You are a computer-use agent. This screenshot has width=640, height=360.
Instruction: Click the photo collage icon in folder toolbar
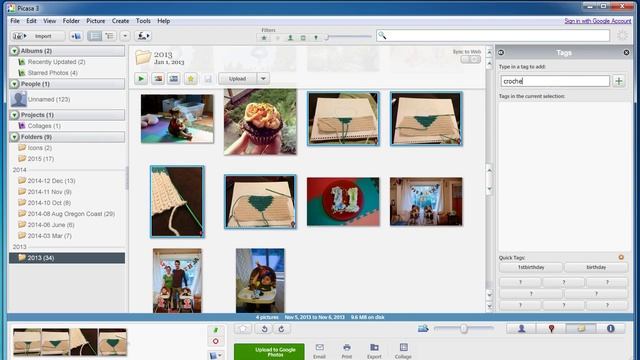[158, 79]
